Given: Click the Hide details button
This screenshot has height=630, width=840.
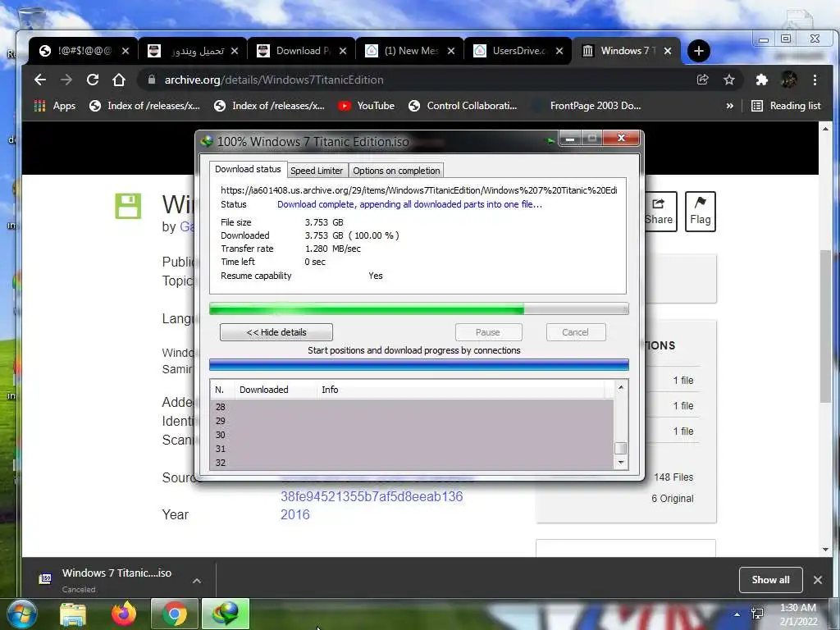Looking at the screenshot, I should point(276,332).
